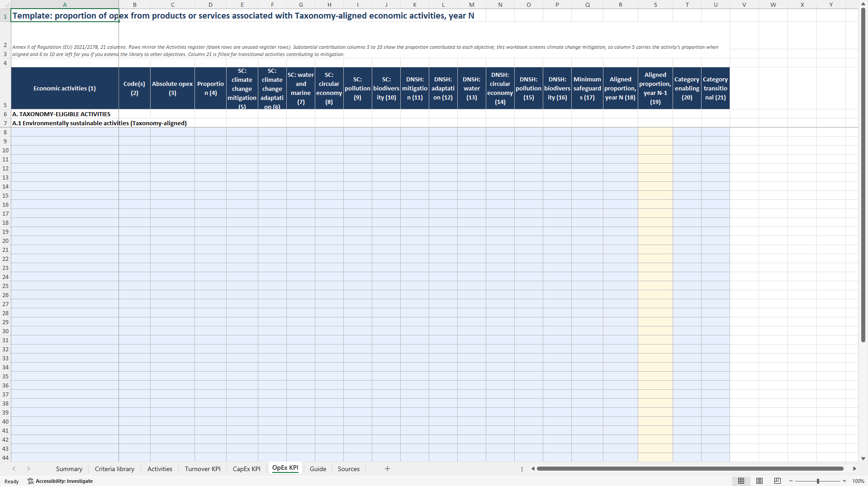Select column S header

click(655, 5)
